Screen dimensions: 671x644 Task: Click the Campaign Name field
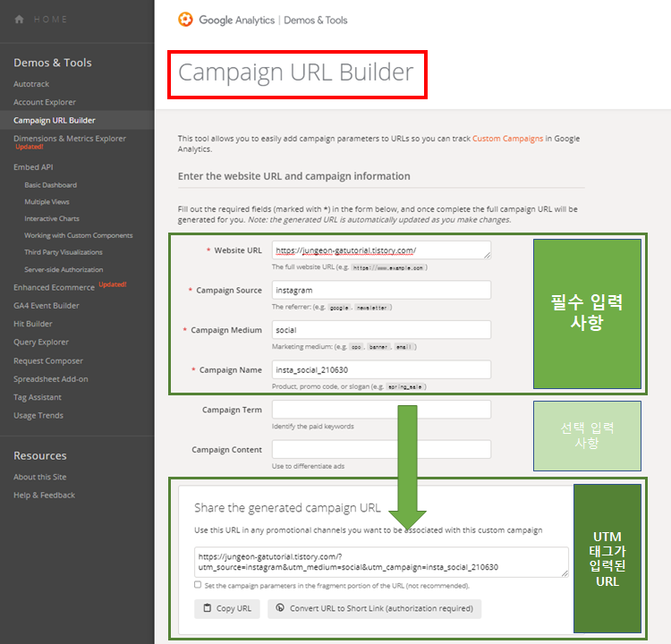(381, 369)
